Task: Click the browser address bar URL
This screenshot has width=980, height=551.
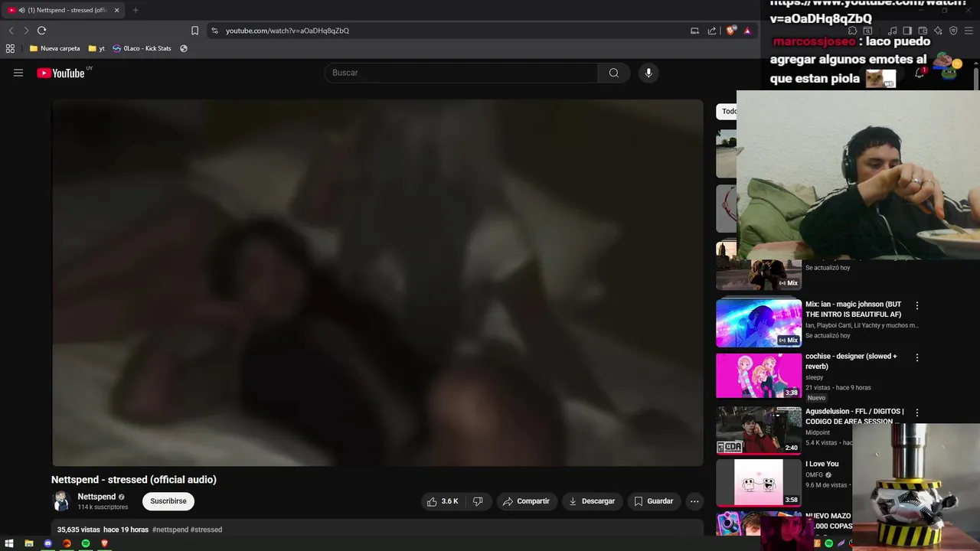Action: tap(287, 31)
